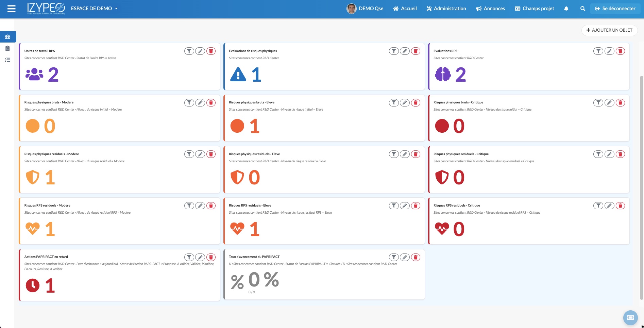Click the Actions PAPRIPACT en retard count 1
The height and width of the screenshot is (328, 644).
pos(50,285)
